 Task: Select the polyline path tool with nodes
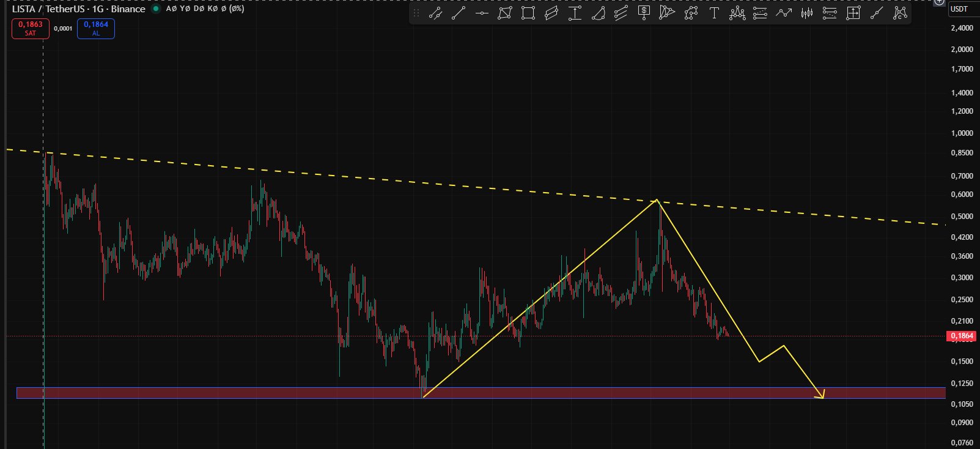[x=691, y=13]
